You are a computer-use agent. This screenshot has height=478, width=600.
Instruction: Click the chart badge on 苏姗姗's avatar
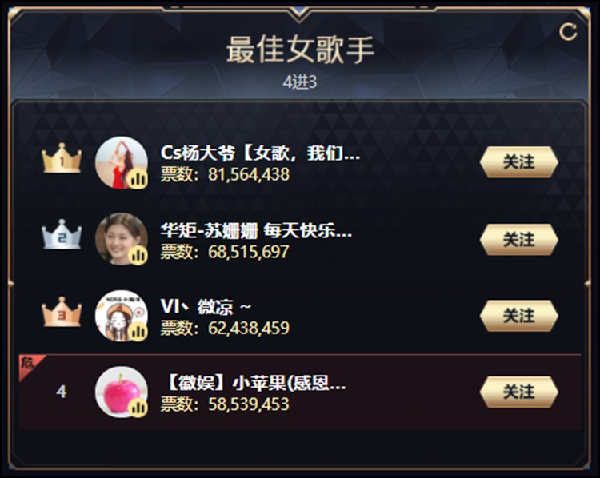137,255
